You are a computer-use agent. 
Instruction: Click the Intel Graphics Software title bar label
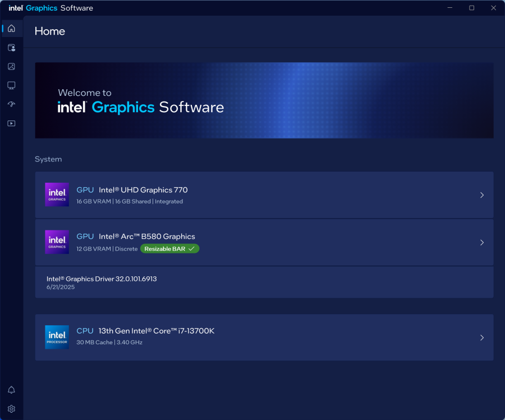coord(51,8)
